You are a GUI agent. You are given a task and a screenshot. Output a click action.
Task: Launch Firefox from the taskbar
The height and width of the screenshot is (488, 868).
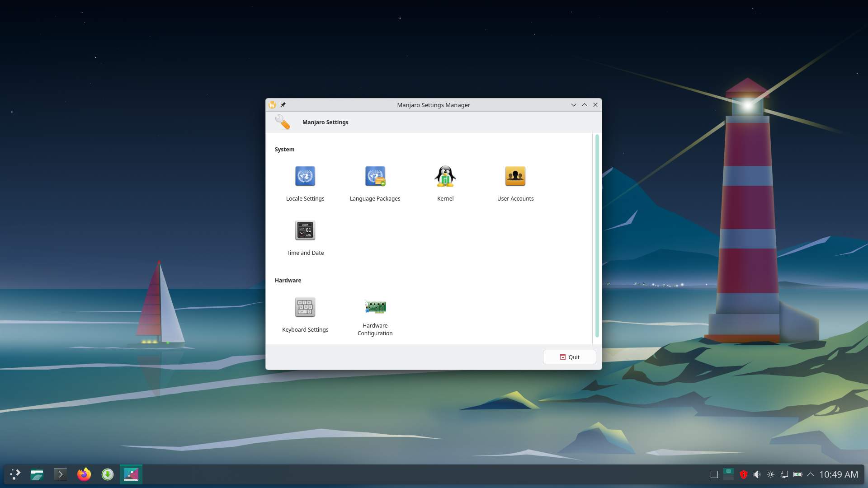coord(84,474)
